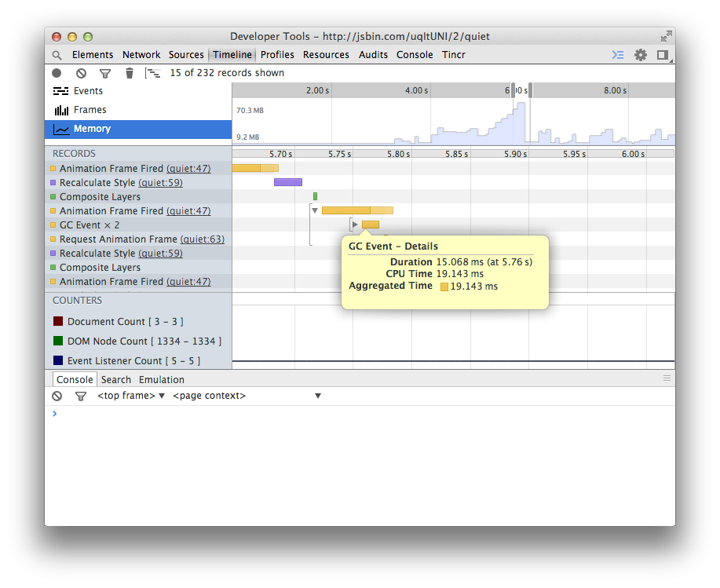This screenshot has height=588, width=720.
Task: Switch to the drawer Console tab
Action: (x=75, y=380)
